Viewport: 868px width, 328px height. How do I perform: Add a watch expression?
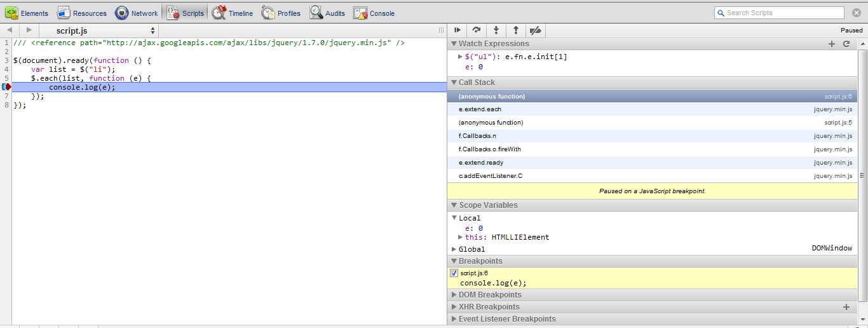point(832,44)
